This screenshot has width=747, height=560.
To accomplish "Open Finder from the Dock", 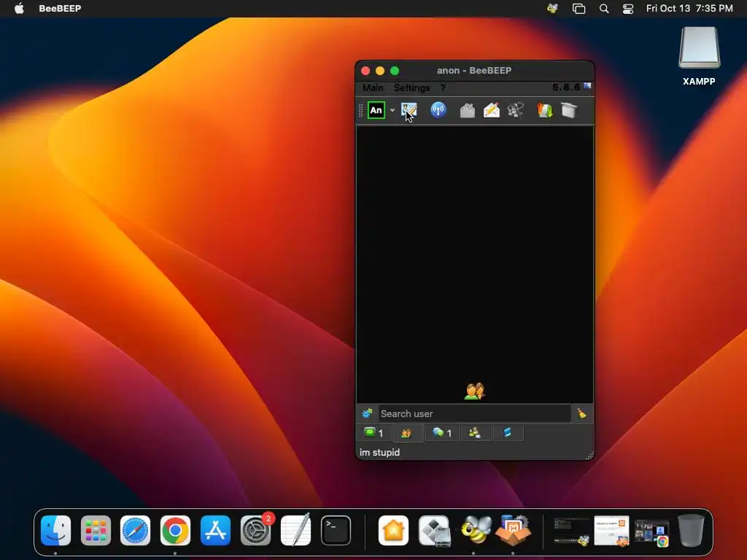I will (55, 530).
